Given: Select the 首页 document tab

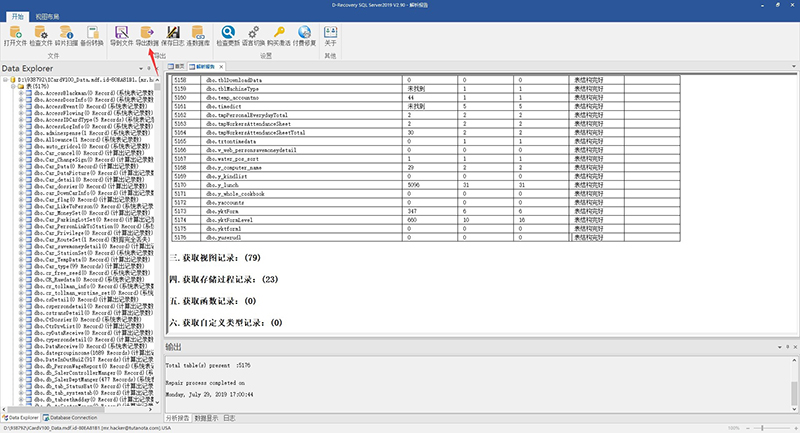Looking at the screenshot, I should [x=177, y=67].
